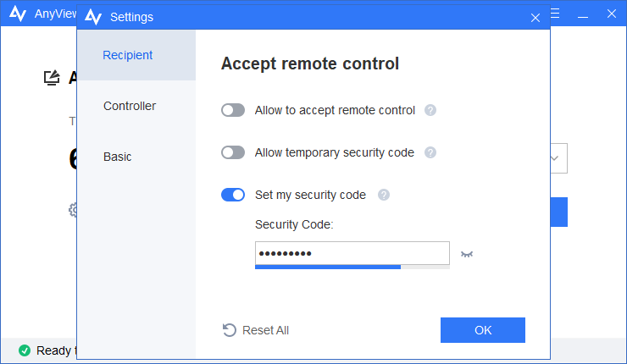Click into the Security Code field
The image size is (627, 364).
click(x=352, y=253)
